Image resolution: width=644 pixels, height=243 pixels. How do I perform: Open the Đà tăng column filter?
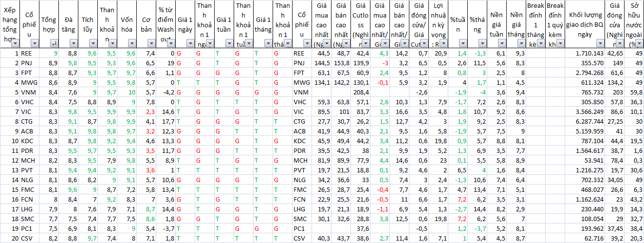tap(74, 44)
